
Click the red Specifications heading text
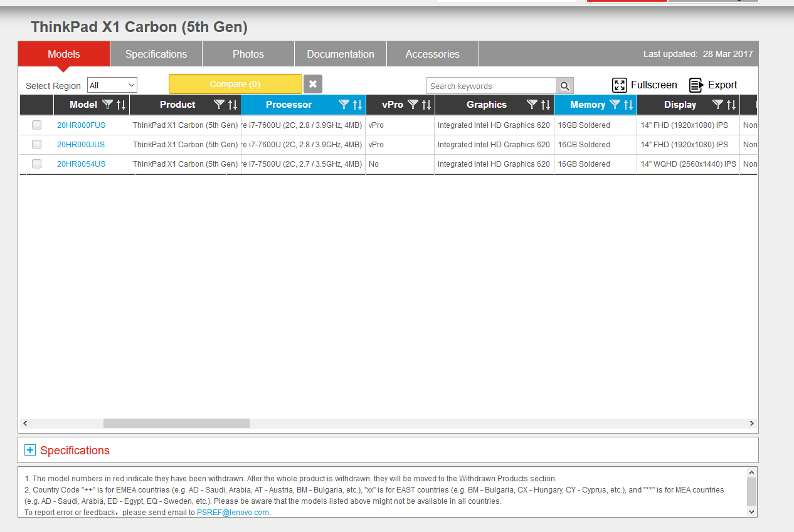point(75,450)
